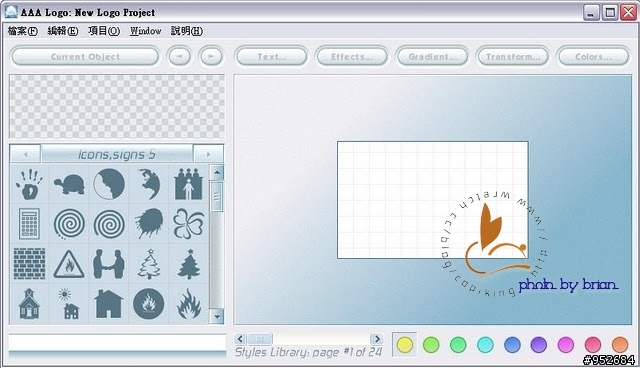Screen dimensions: 640x368
Task: Choose the flame in circle icon
Action: (149, 304)
